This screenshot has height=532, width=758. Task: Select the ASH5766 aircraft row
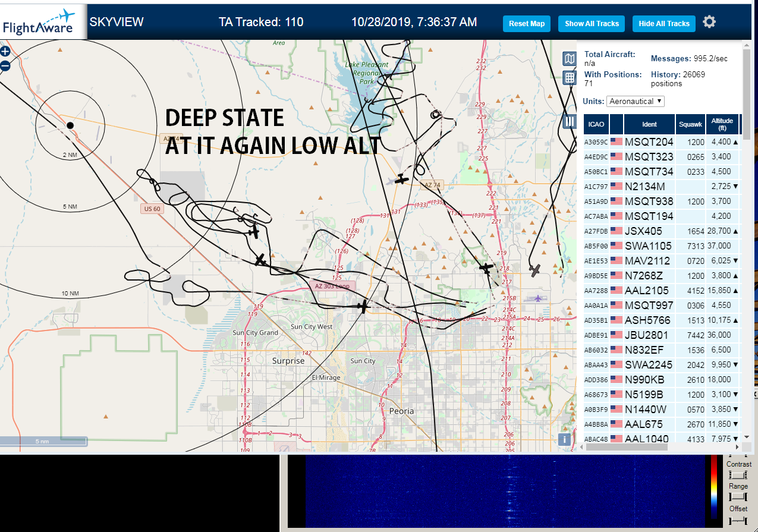click(x=661, y=320)
